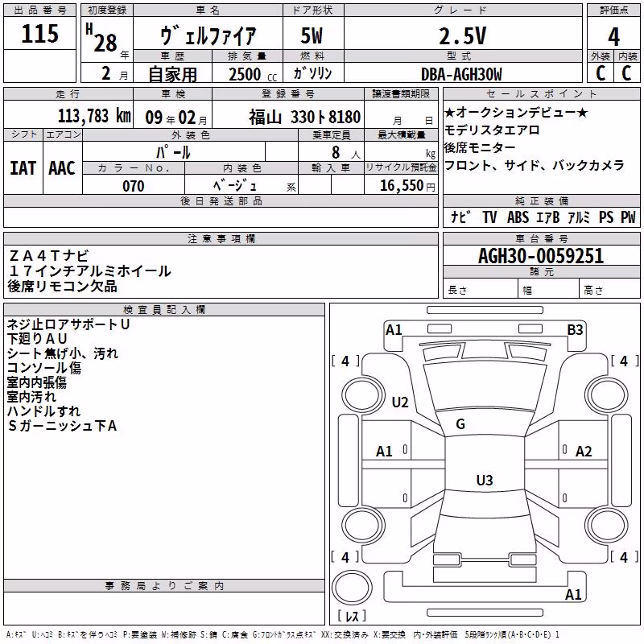Select モデリスタエアロ sales point line
This screenshot has height=644, width=644.
492,130
